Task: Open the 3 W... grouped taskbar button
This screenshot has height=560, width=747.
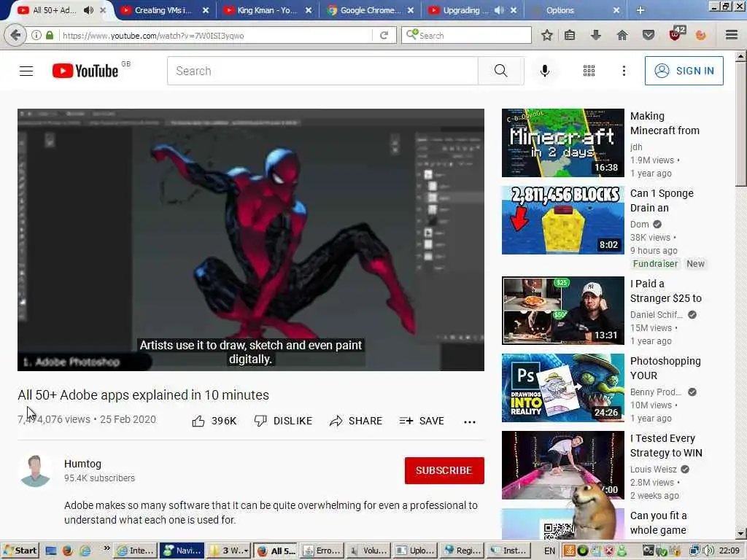Action: (228, 551)
